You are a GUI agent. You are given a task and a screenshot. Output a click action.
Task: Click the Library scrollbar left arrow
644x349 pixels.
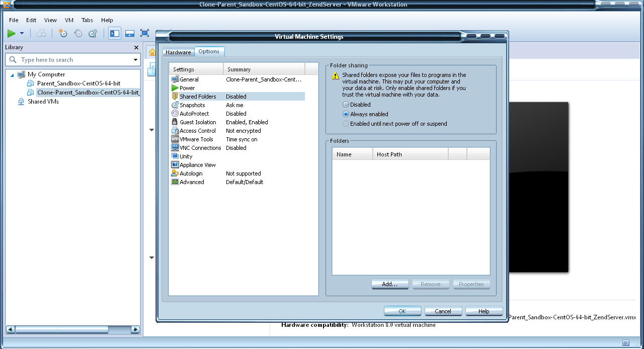tap(10, 330)
